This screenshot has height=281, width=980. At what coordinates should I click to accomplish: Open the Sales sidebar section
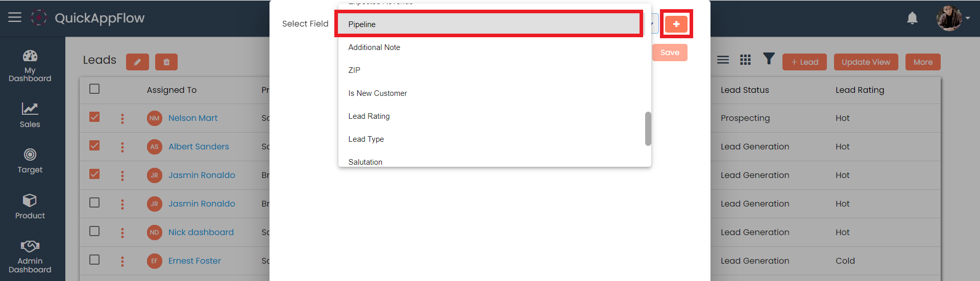coord(30,115)
